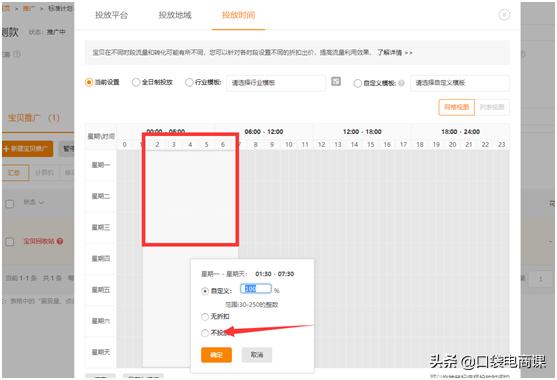This screenshot has height=380, width=557.
Task: Confirm with the orange 确定 button
Action: (x=216, y=355)
